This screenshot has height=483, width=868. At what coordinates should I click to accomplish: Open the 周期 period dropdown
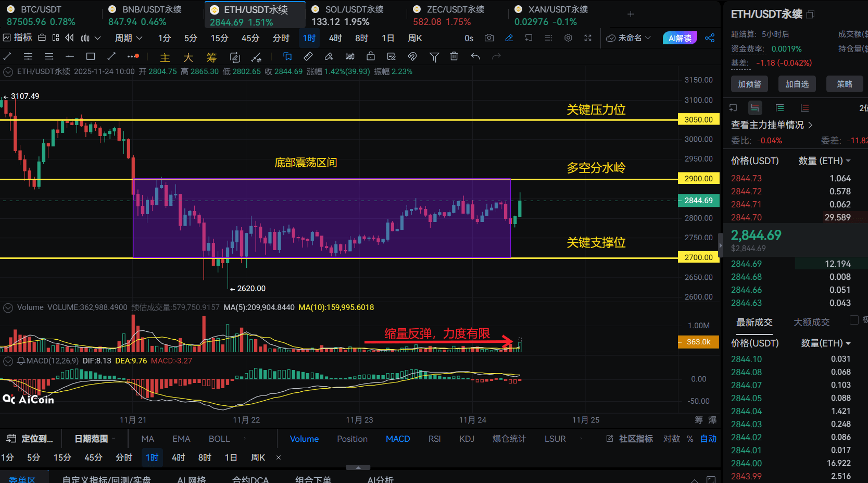[x=129, y=38]
